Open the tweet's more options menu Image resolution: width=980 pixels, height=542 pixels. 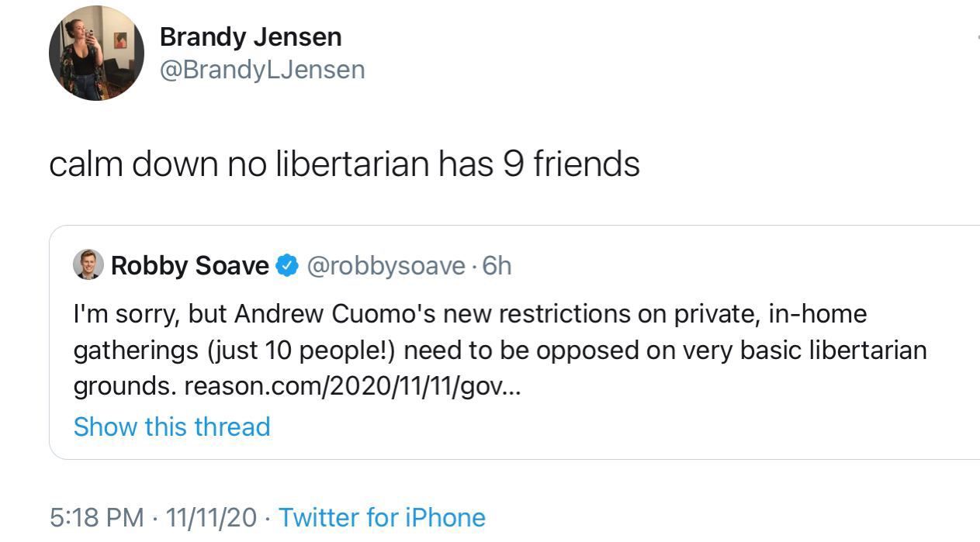976,37
